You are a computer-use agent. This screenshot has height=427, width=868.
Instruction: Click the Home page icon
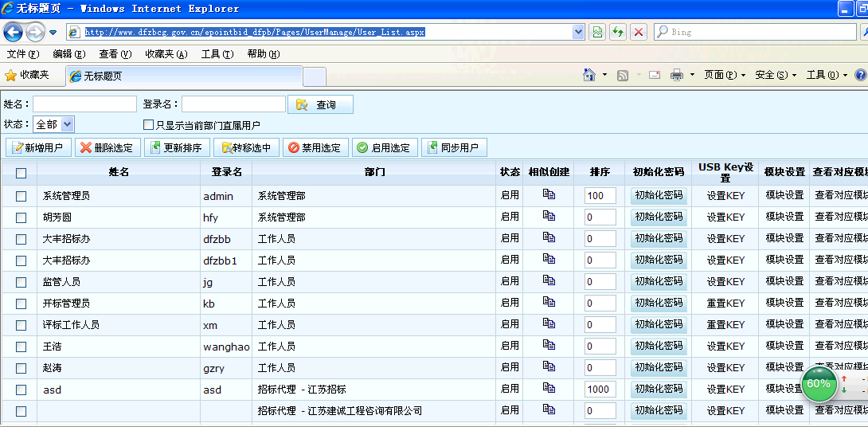[589, 75]
